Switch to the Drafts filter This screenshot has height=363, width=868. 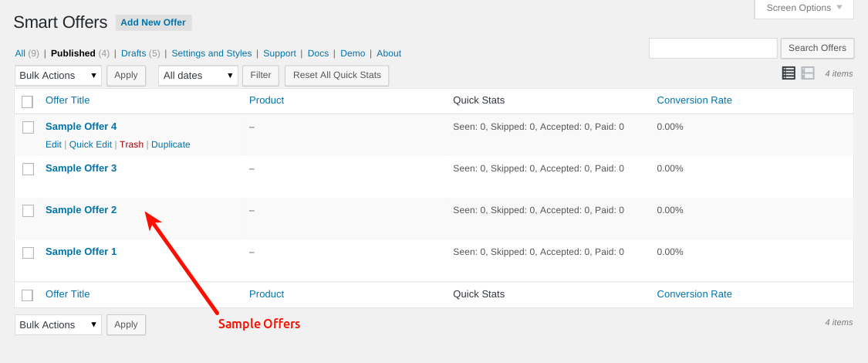(x=133, y=53)
